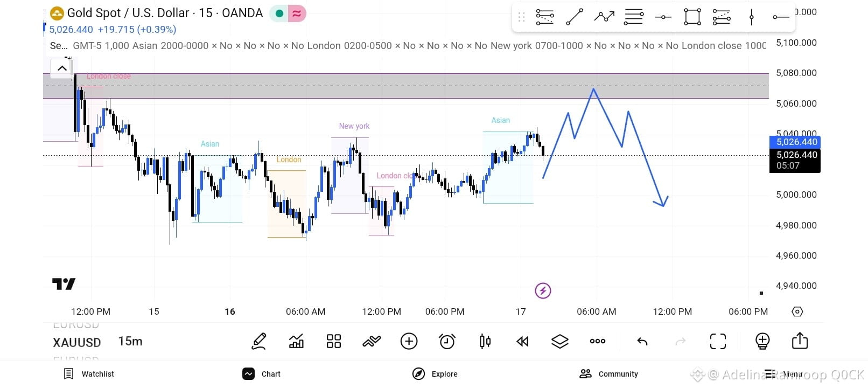This screenshot has height=388, width=868.
Task: Select the rectangle drawing tool
Action: click(692, 17)
